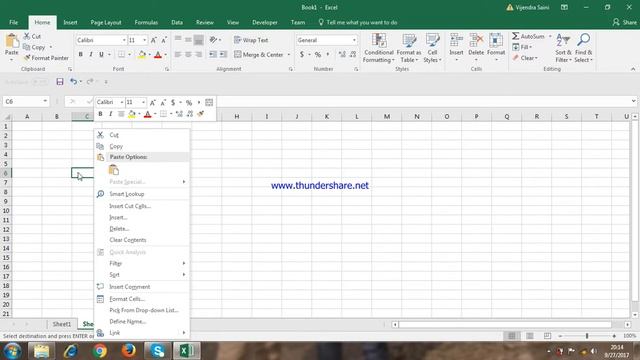Click the Cut button in the ribbon
Screen dimensions: 640x360
click(x=32, y=36)
